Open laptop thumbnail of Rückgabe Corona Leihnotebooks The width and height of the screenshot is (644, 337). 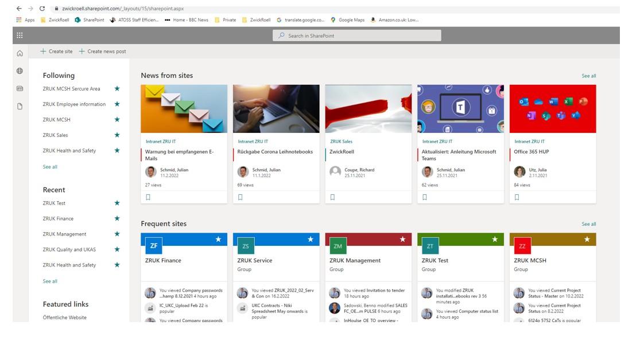(276, 109)
